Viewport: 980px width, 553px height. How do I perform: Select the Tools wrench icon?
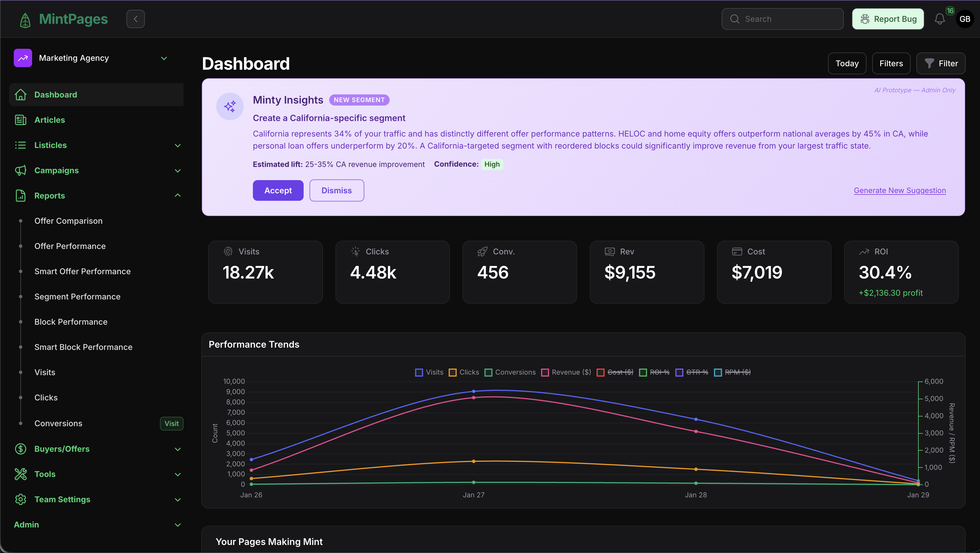point(21,474)
